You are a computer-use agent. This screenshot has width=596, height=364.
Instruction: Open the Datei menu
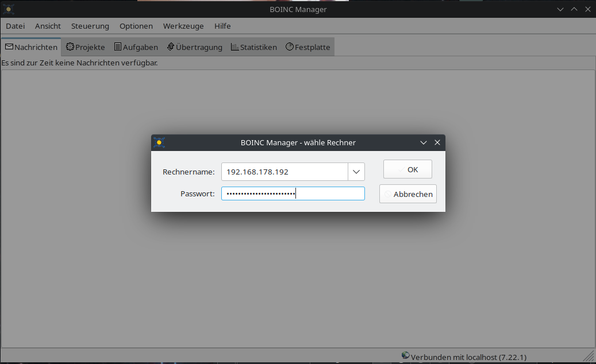16,26
